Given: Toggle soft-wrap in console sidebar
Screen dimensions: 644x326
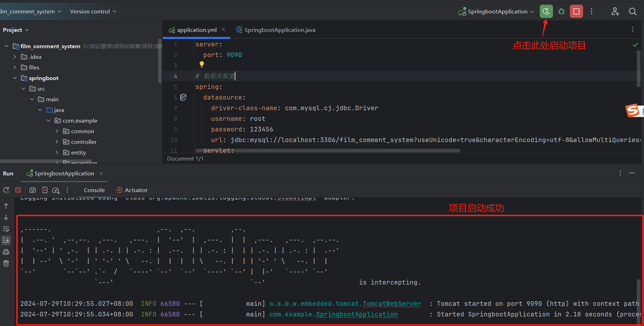Looking at the screenshot, I should 6,229.
